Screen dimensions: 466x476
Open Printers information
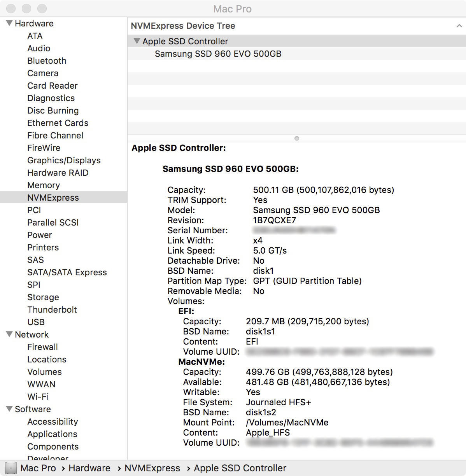click(x=43, y=247)
